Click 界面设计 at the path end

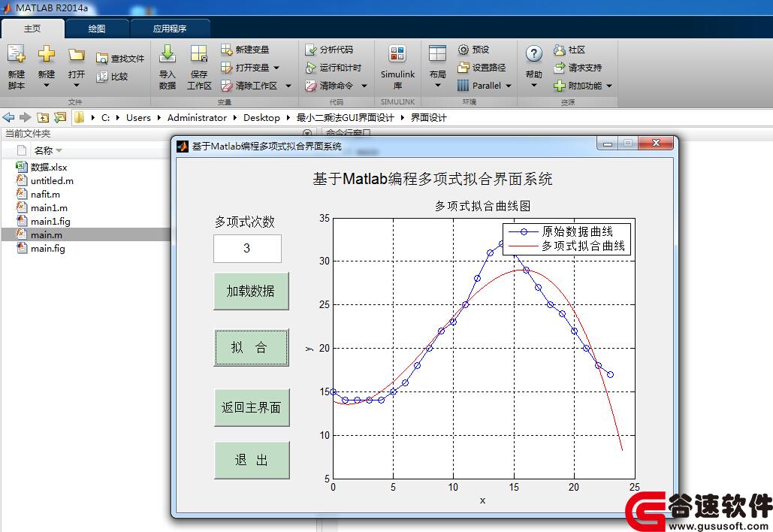tap(428, 117)
